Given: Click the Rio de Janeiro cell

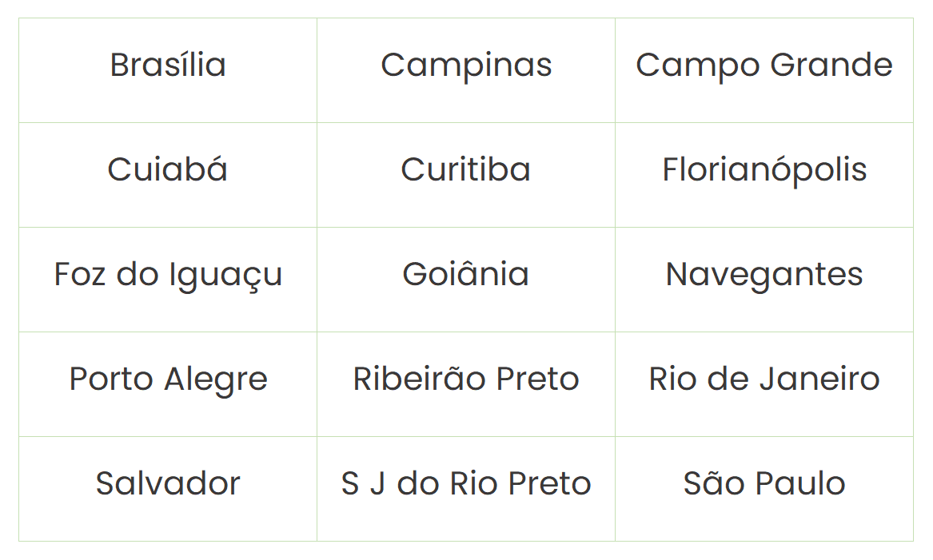Looking at the screenshot, I should click(x=764, y=379).
